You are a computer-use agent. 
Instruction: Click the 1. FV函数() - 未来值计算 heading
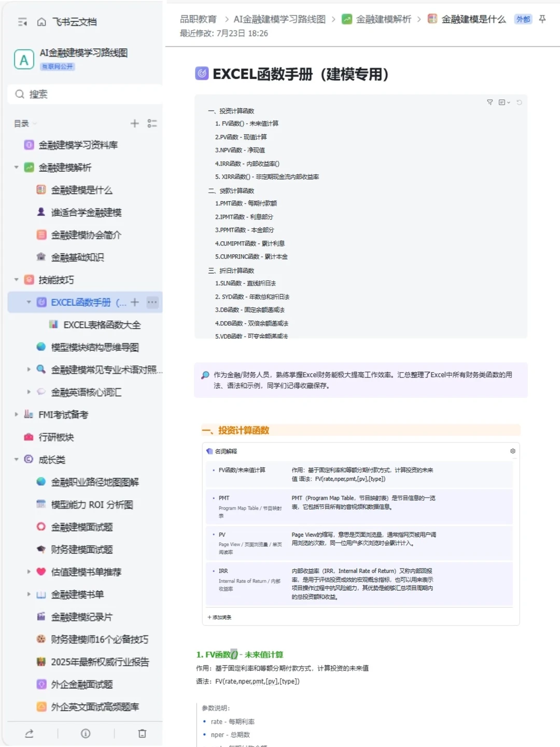point(240,655)
